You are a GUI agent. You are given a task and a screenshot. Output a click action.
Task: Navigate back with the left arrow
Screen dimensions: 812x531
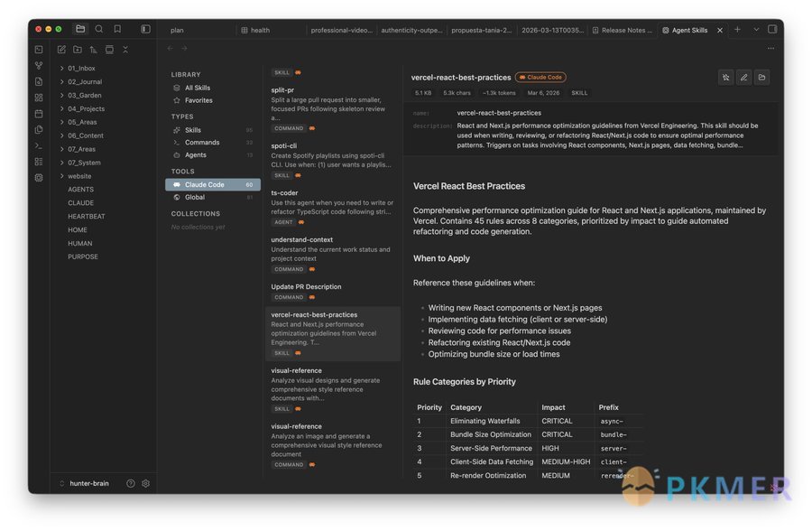pos(171,48)
